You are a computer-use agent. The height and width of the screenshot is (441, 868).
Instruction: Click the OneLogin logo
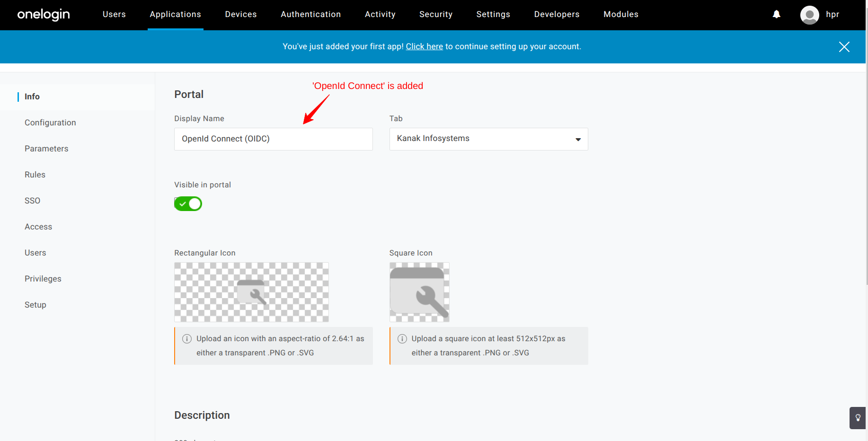coord(44,15)
